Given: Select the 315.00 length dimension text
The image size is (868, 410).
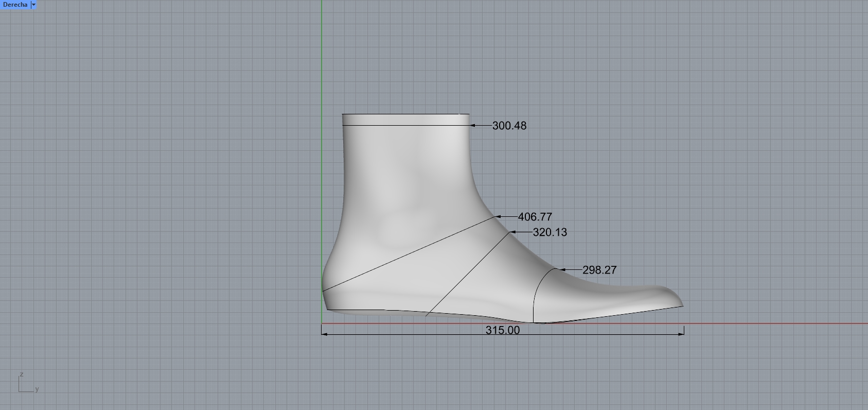Looking at the screenshot, I should click(503, 330).
